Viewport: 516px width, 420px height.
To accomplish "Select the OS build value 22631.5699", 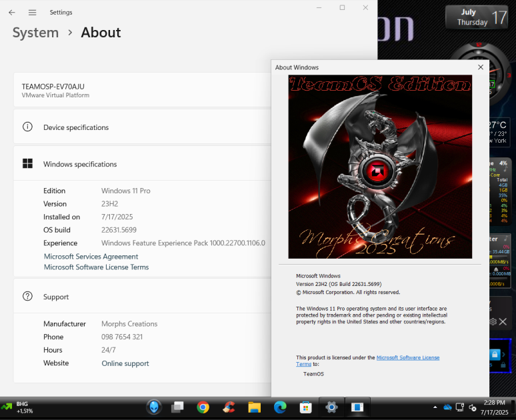I will [x=119, y=230].
